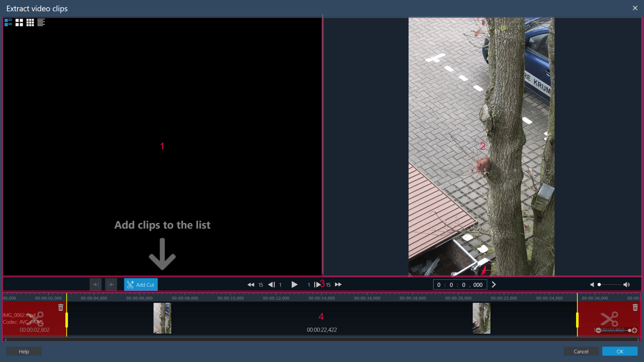Click the scissors icon in the right cut region
This screenshot has width=644, height=362.
pos(609,319)
